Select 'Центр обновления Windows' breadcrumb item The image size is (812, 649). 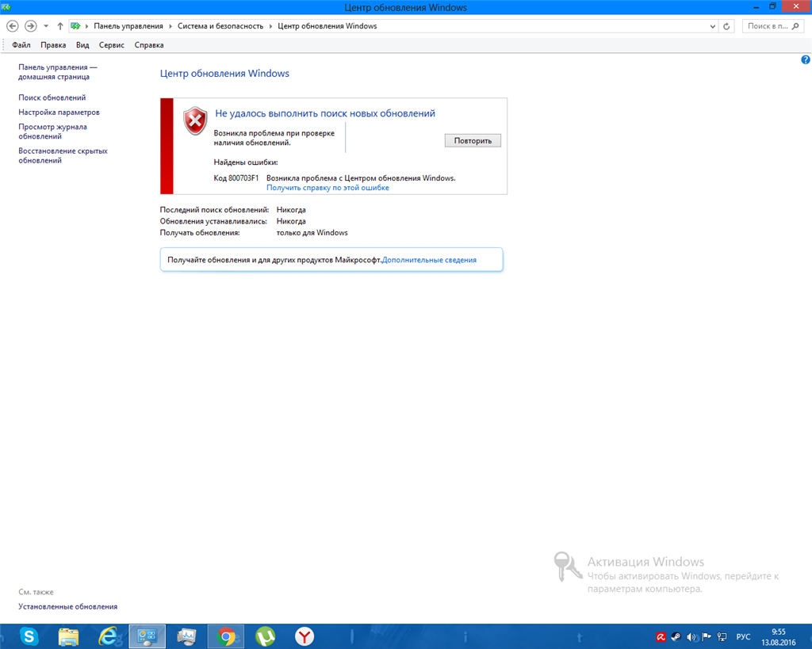pos(327,26)
